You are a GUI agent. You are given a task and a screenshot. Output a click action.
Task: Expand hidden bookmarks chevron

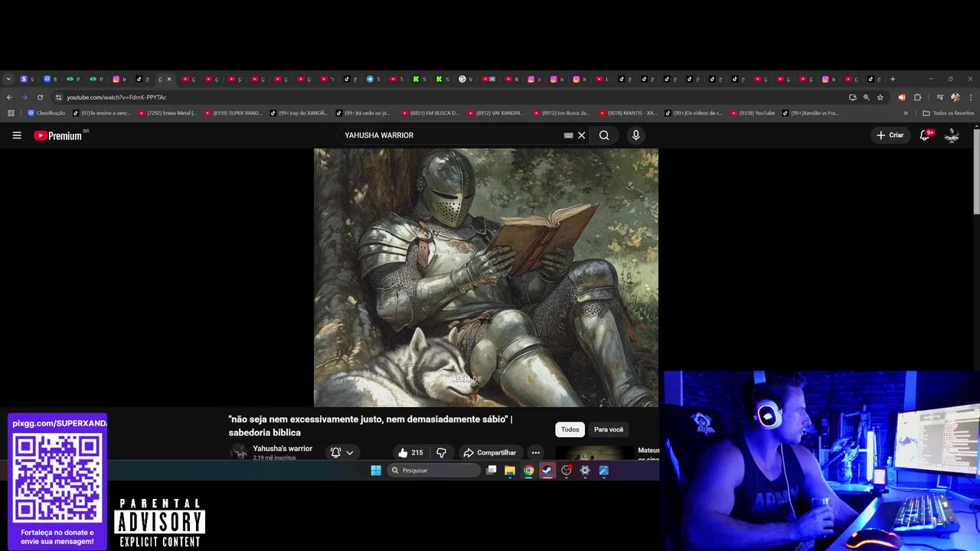tap(906, 113)
